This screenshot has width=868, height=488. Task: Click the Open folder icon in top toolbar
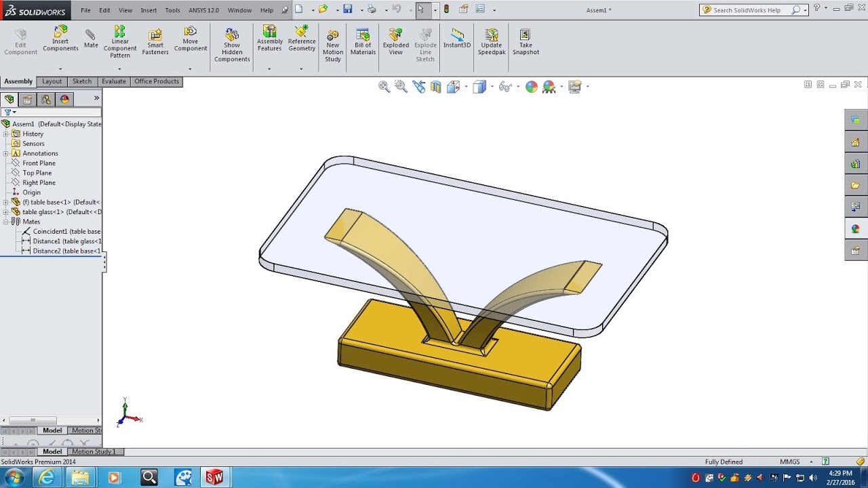click(x=323, y=9)
